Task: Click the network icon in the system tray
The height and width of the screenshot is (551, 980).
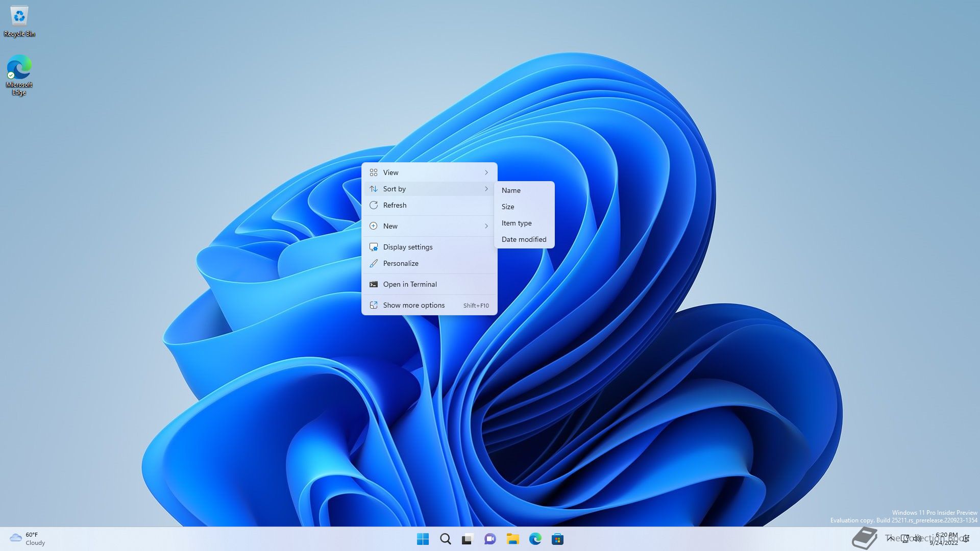Action: point(905,539)
